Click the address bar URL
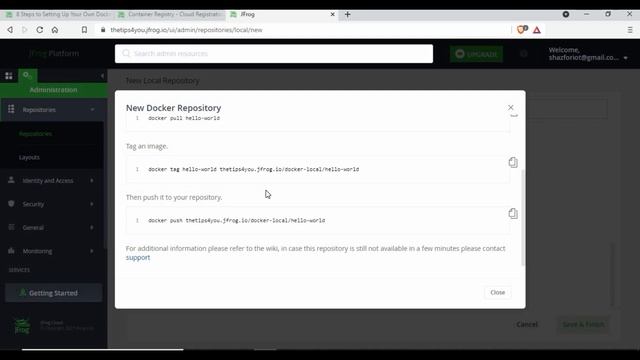This screenshot has height=360, width=640. click(x=186, y=30)
